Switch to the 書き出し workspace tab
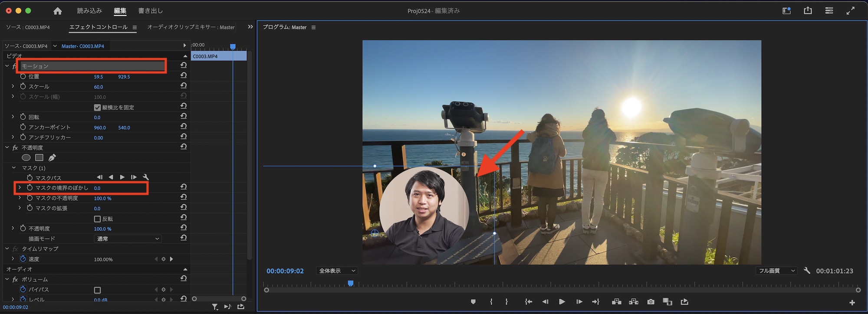 (x=150, y=11)
